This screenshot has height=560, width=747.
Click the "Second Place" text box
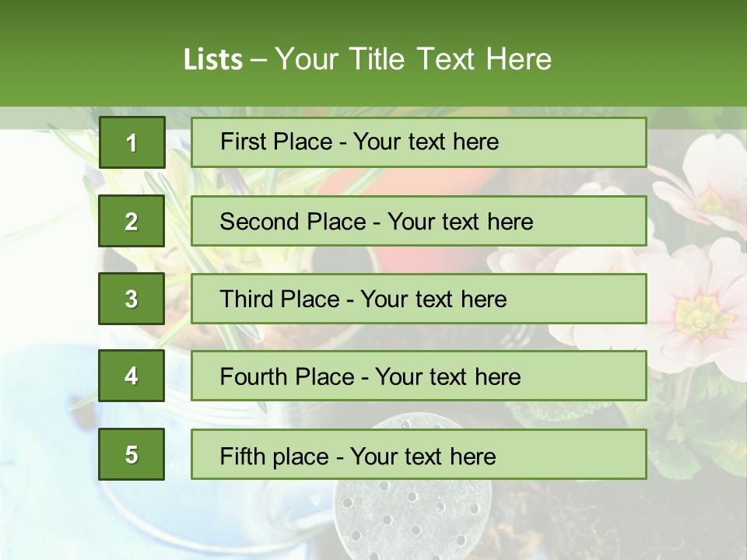click(x=419, y=221)
